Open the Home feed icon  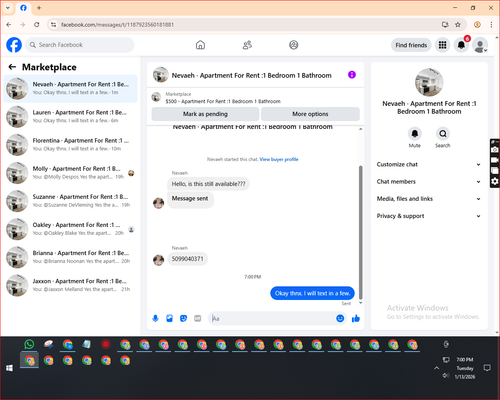(x=200, y=45)
